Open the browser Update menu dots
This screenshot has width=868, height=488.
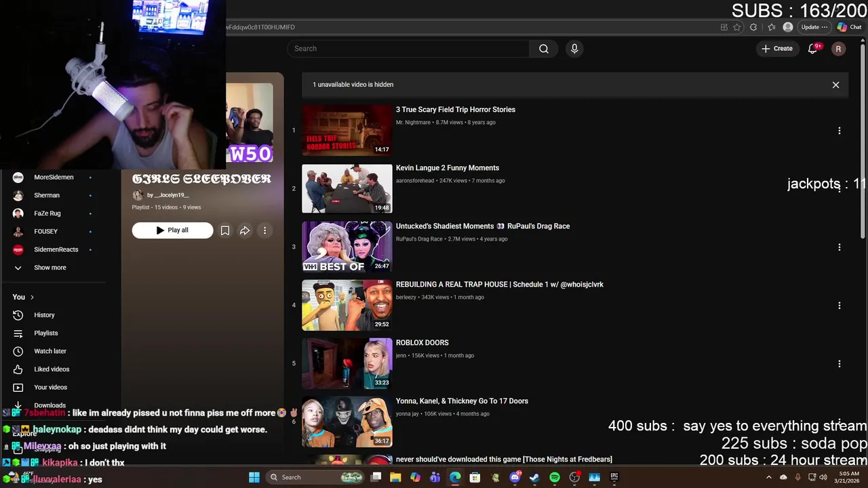824,27
